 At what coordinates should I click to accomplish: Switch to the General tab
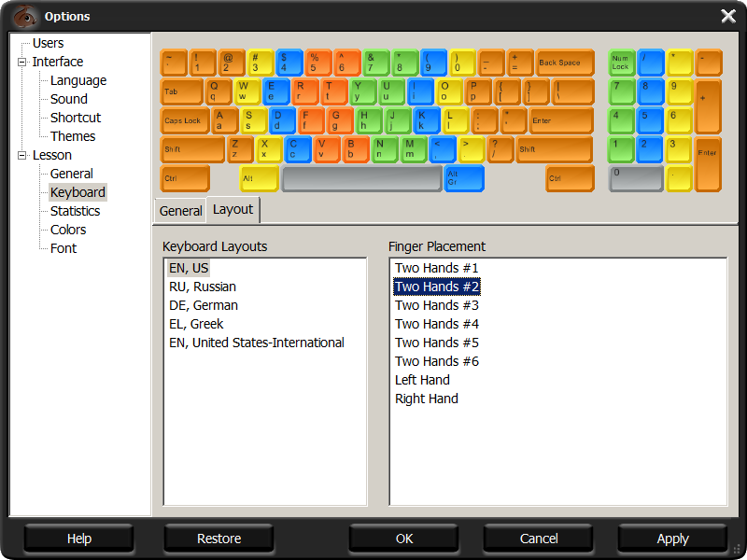click(x=180, y=211)
